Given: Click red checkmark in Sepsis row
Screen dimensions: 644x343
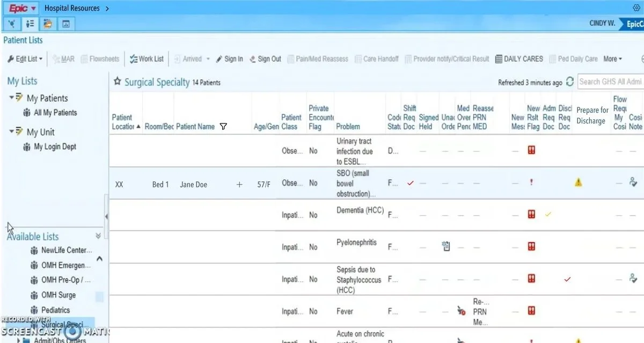Looking at the screenshot, I should coord(568,279).
